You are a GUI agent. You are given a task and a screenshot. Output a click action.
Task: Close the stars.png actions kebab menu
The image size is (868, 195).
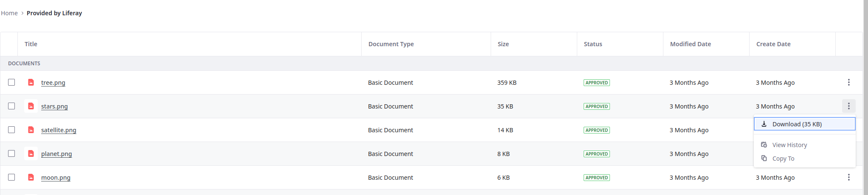[849, 106]
